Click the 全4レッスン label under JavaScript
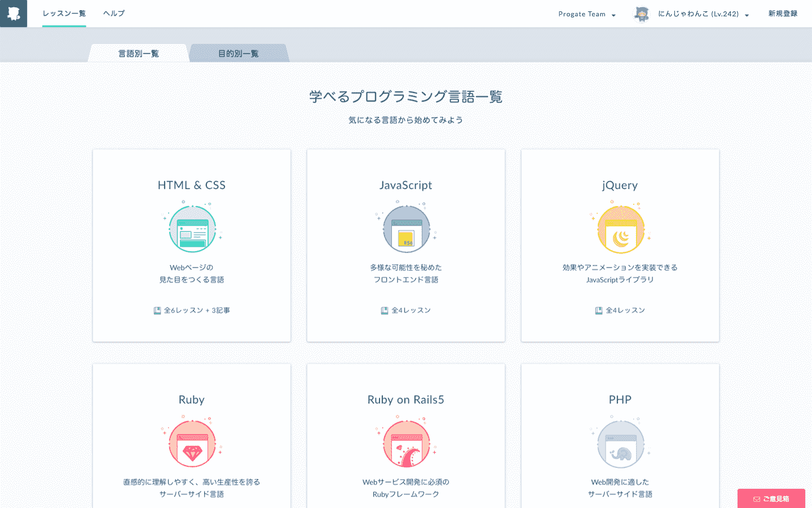812x508 pixels. tap(406, 310)
